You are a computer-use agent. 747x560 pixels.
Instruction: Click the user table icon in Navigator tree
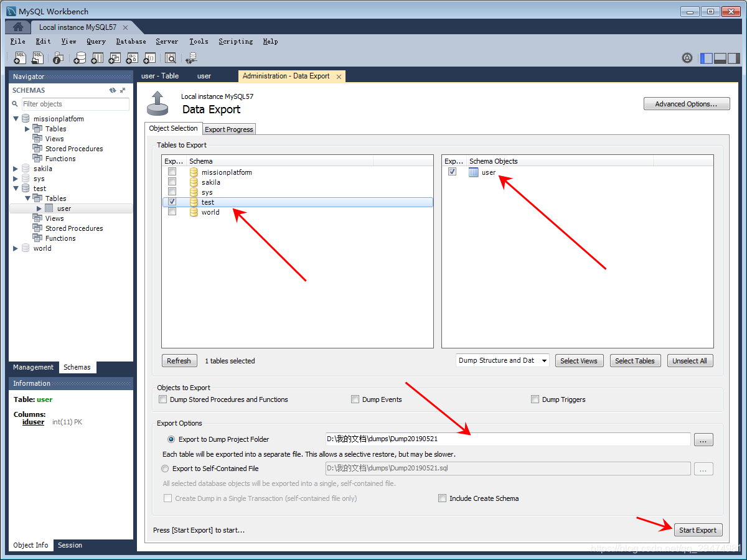tap(49, 208)
